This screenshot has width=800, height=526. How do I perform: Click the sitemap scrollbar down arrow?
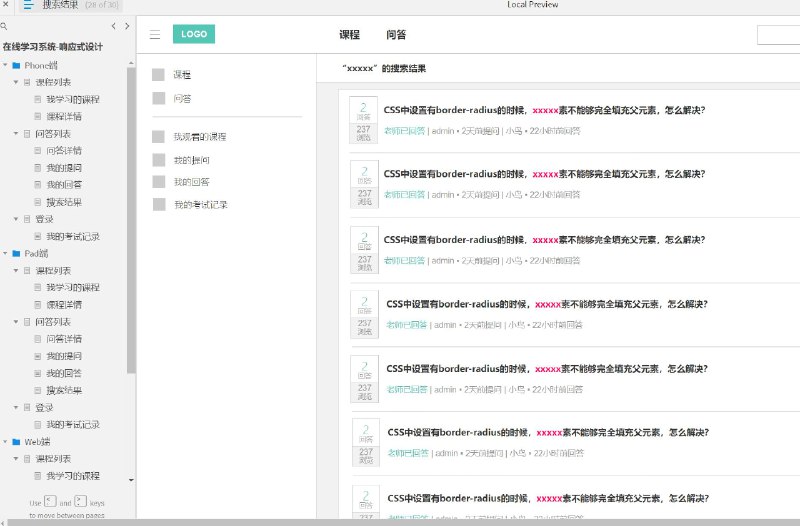(x=131, y=480)
